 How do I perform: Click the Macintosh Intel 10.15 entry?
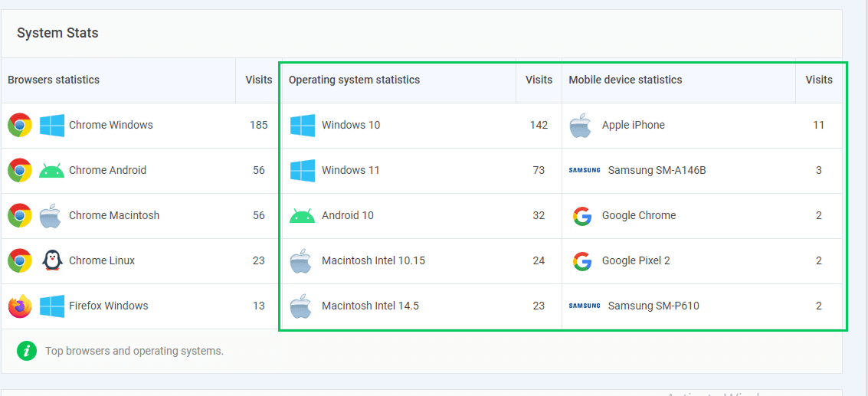[373, 260]
